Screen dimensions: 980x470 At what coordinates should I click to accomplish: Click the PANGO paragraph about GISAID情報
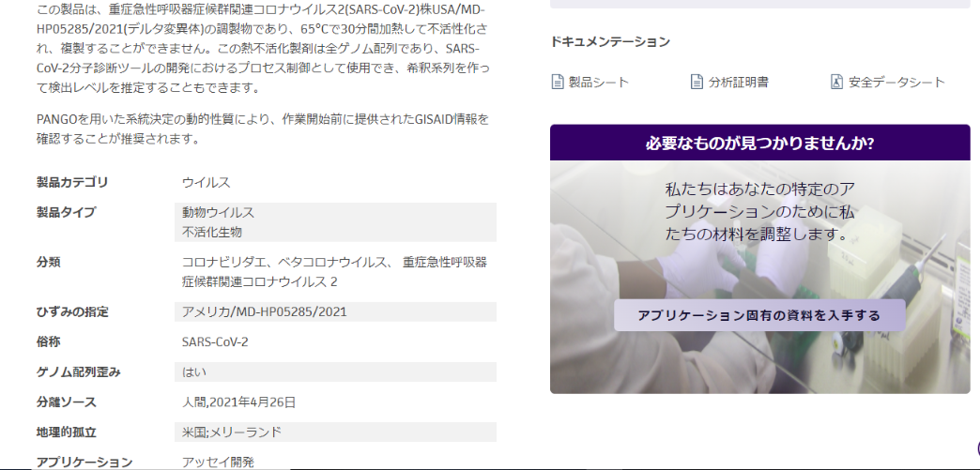pyautogui.click(x=263, y=129)
